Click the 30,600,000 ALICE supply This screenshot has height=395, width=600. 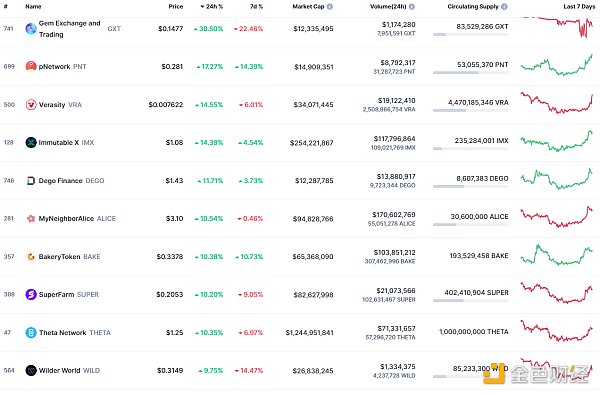click(x=479, y=217)
